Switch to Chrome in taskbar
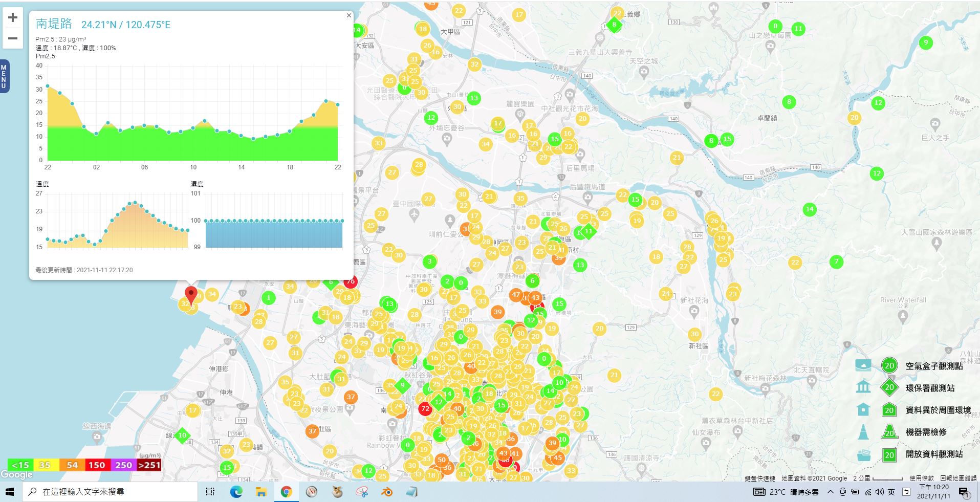This screenshot has height=502, width=980. 286,492
